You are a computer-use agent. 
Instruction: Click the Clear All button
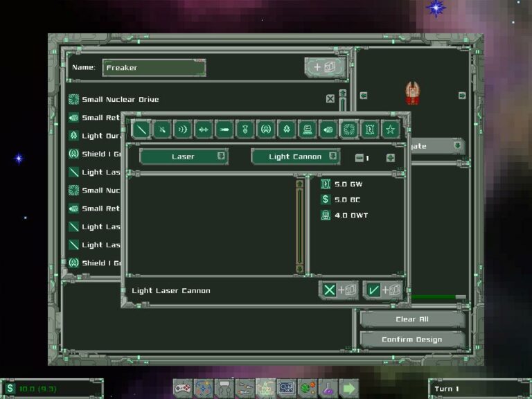click(412, 319)
